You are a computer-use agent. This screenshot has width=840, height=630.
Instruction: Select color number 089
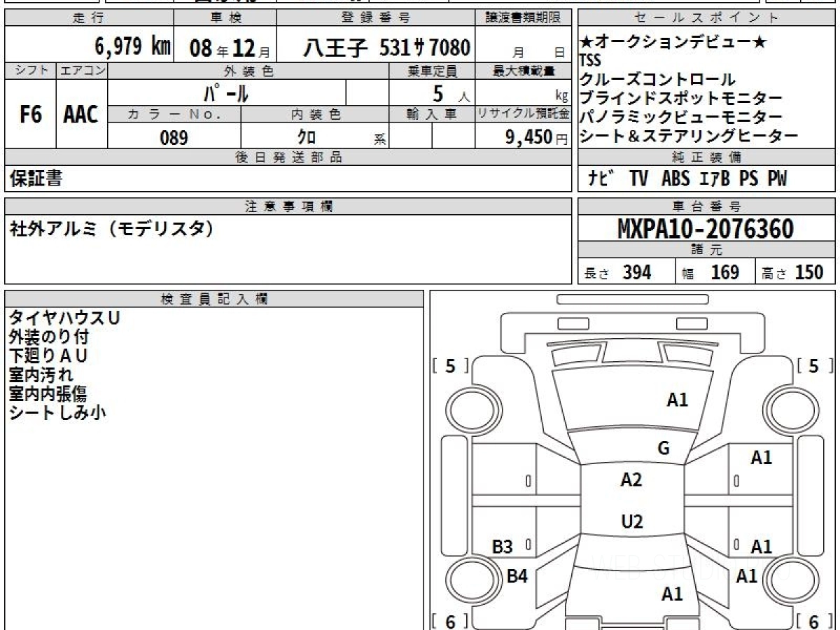click(x=174, y=138)
